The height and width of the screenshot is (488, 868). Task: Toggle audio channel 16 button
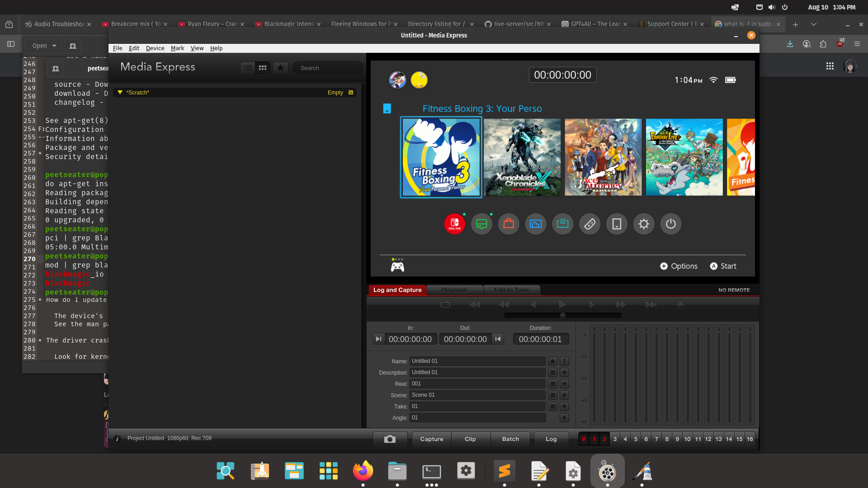point(750,439)
